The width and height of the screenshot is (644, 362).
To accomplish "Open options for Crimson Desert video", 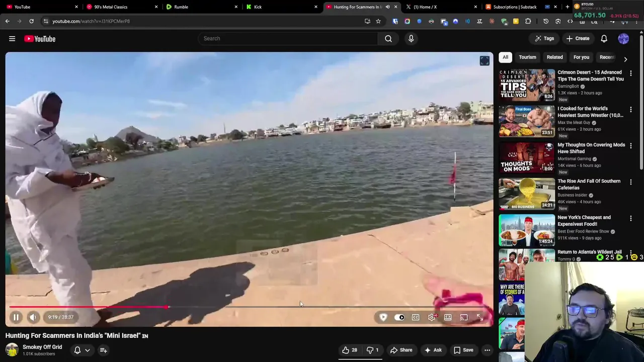I will point(631,73).
